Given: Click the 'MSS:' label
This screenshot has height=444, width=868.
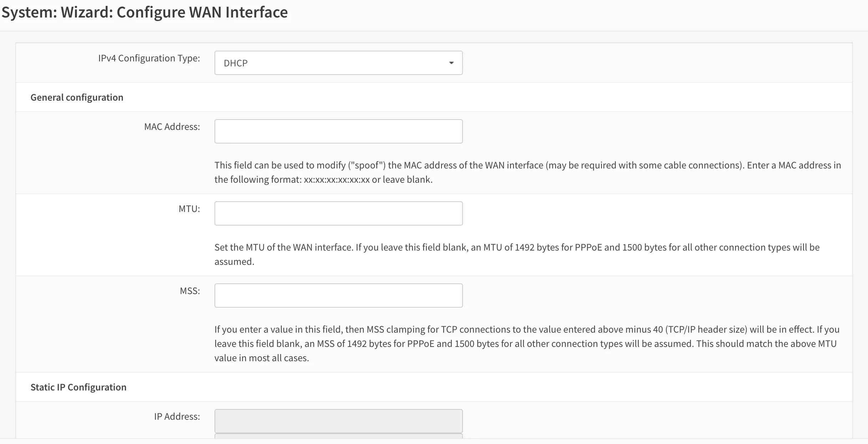Looking at the screenshot, I should 190,291.
